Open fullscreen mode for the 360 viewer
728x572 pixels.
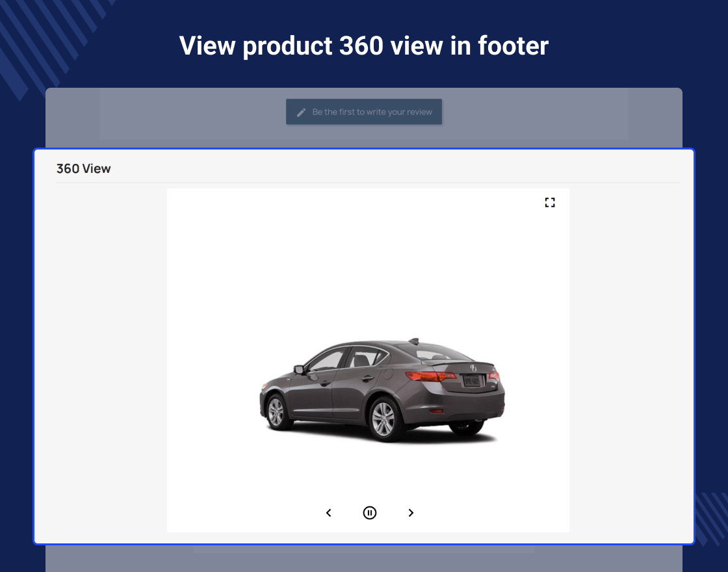tap(550, 202)
